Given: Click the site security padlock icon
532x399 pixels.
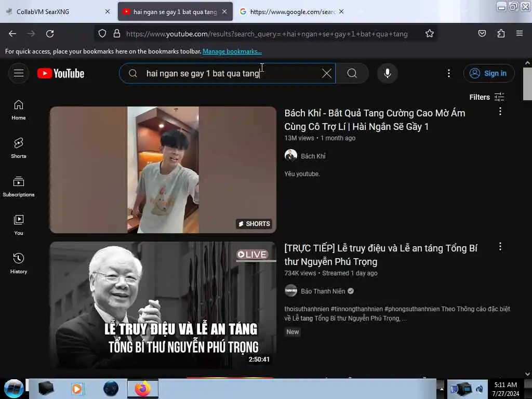Looking at the screenshot, I should [x=117, y=34].
